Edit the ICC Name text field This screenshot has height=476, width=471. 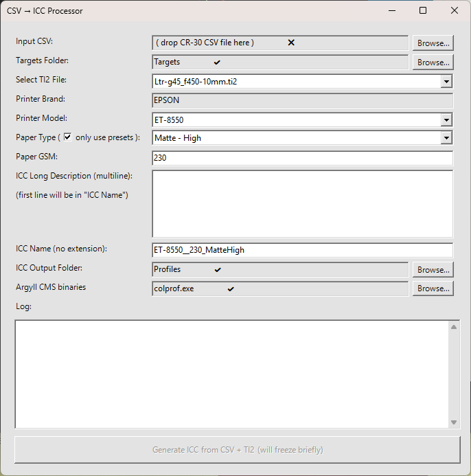302,250
